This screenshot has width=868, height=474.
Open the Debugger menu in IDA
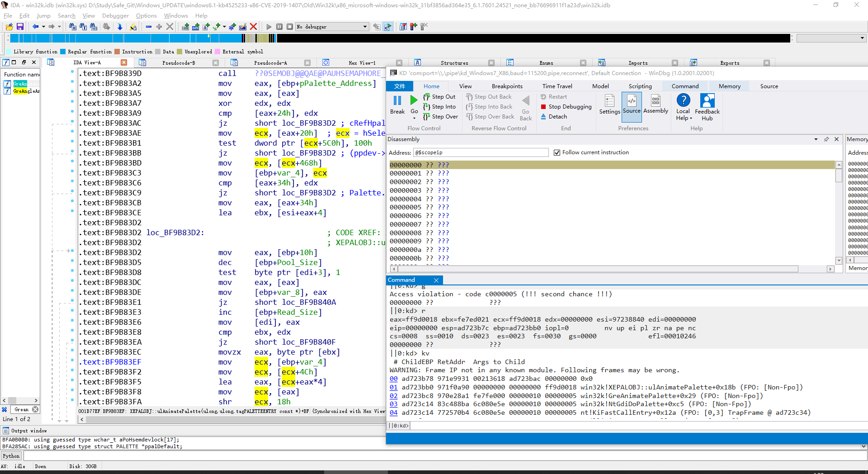click(x=115, y=16)
